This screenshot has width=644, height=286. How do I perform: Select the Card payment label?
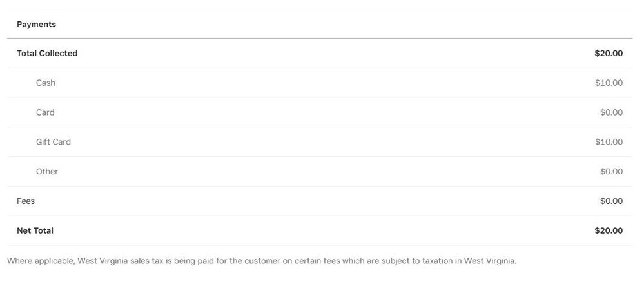click(x=45, y=112)
